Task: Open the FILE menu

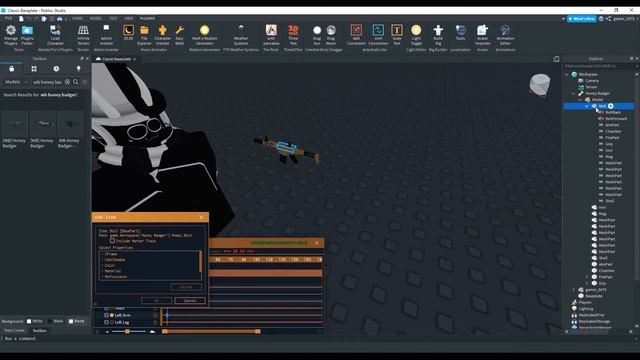Action: pyautogui.click(x=8, y=18)
